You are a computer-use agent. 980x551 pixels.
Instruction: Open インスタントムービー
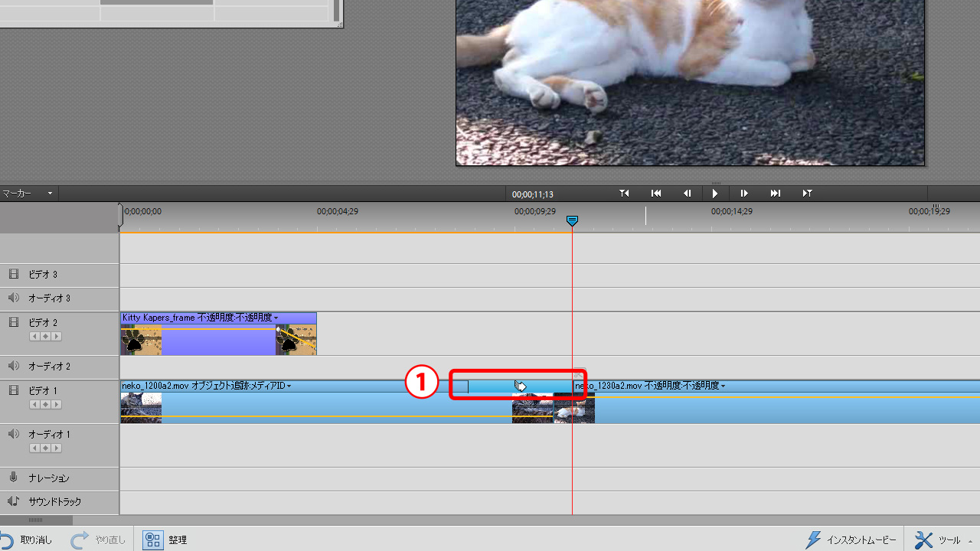pyautogui.click(x=851, y=540)
